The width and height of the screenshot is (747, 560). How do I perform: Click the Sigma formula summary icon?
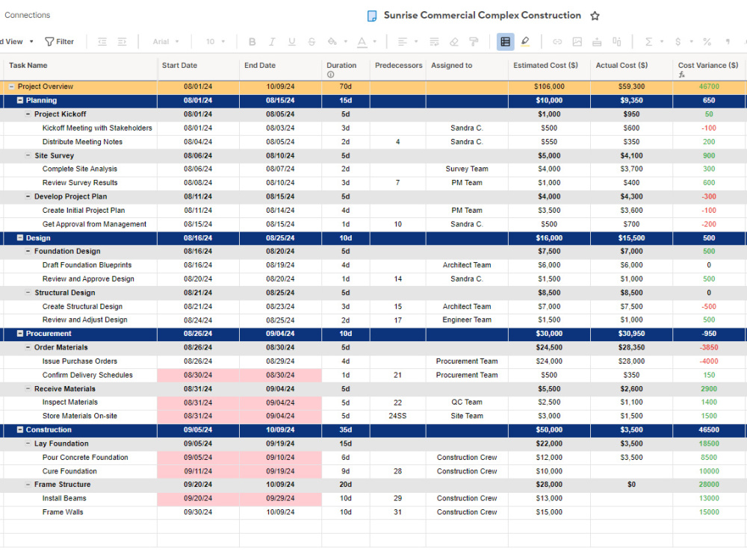click(648, 41)
